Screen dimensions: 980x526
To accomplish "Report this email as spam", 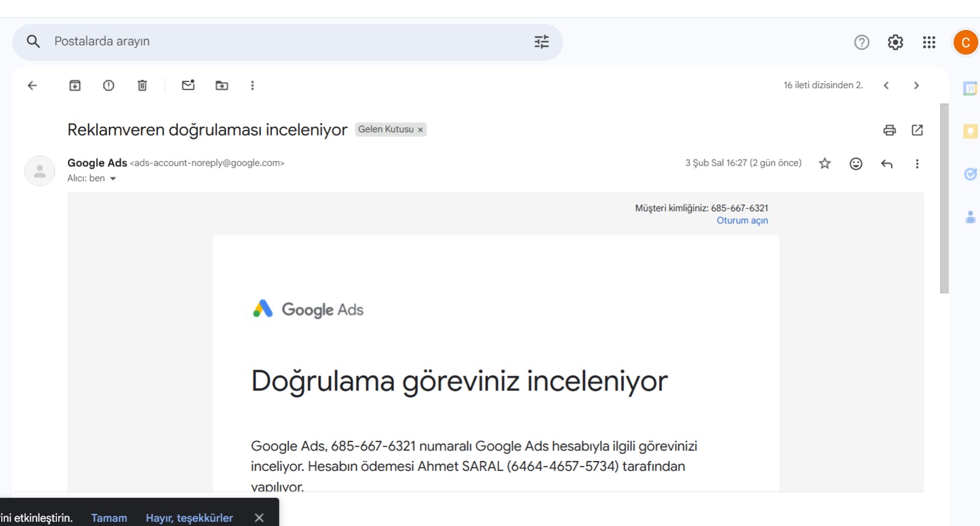I will (108, 85).
